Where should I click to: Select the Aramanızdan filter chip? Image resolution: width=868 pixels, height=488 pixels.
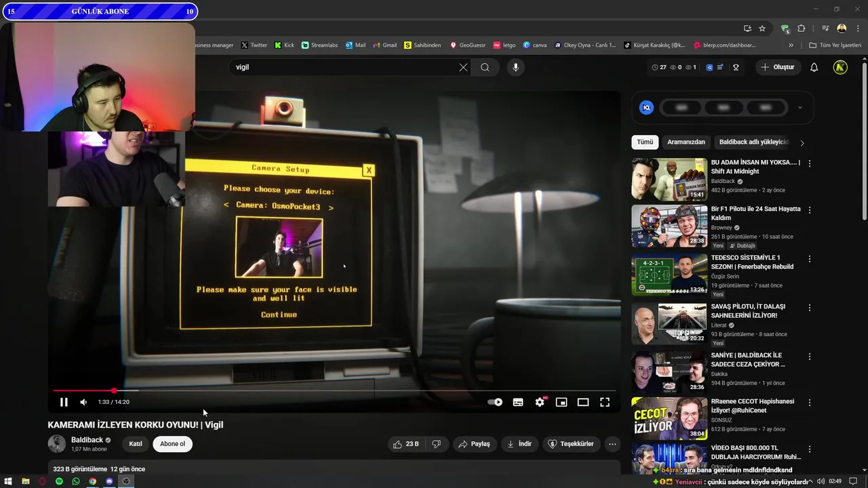click(x=686, y=142)
